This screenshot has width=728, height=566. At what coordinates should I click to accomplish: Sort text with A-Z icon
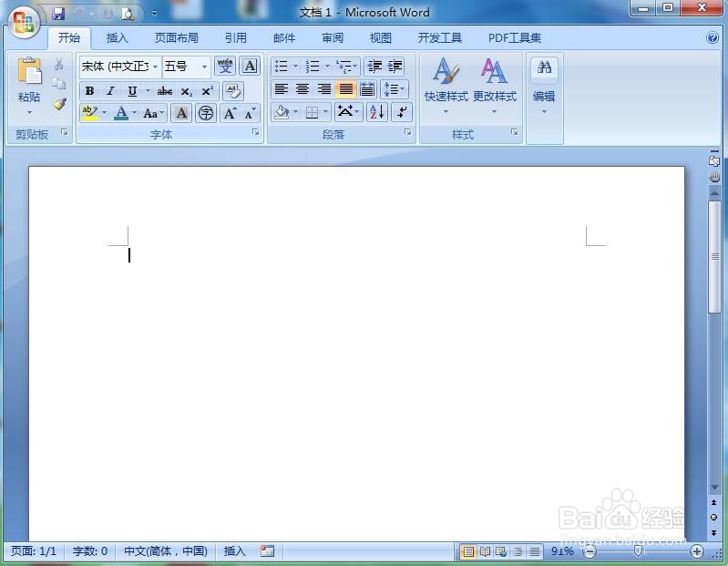click(376, 112)
